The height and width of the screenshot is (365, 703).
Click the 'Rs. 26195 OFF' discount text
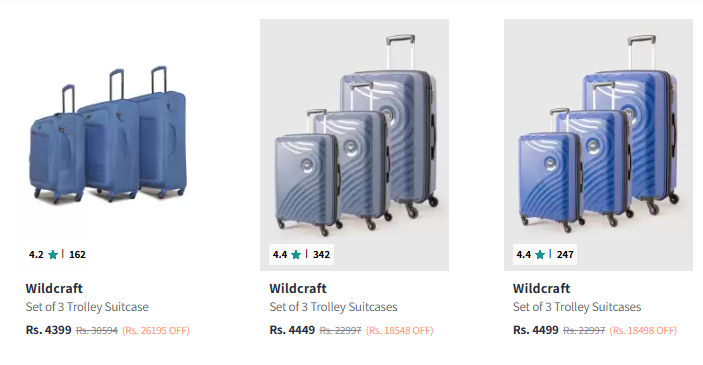(x=156, y=330)
